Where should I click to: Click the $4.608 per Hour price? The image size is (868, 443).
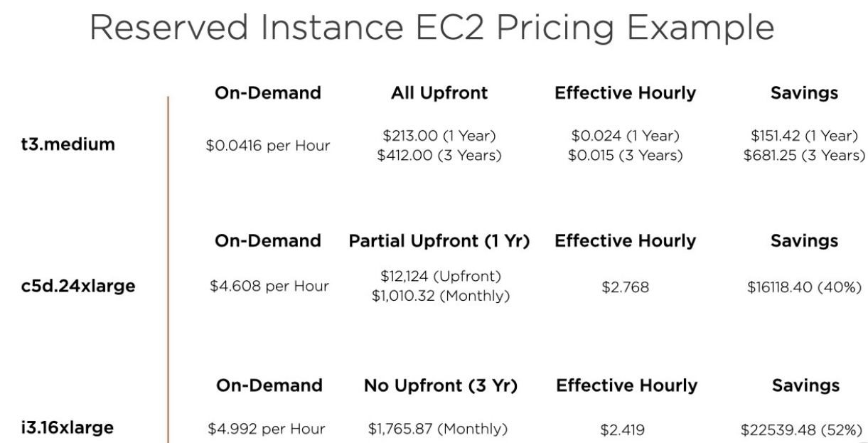[268, 287]
